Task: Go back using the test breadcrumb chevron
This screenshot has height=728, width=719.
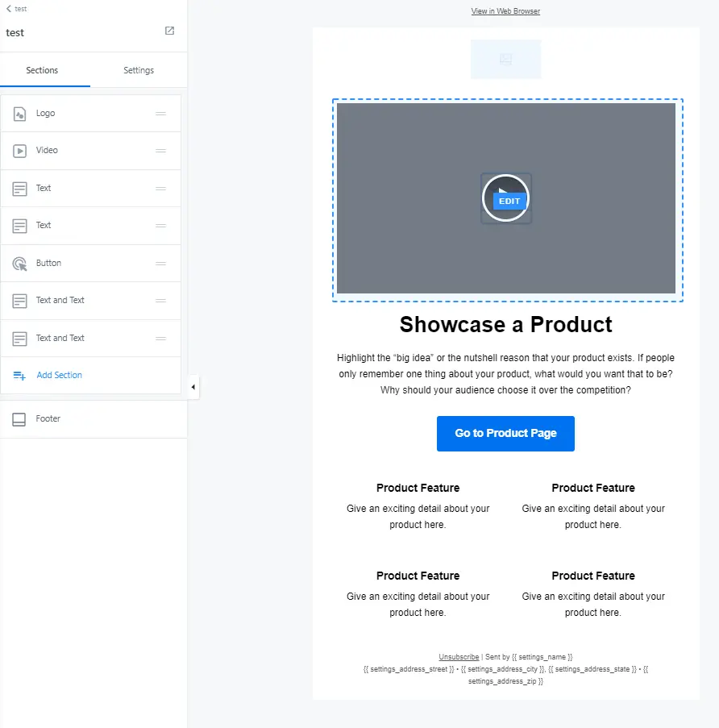Action: coord(9,8)
